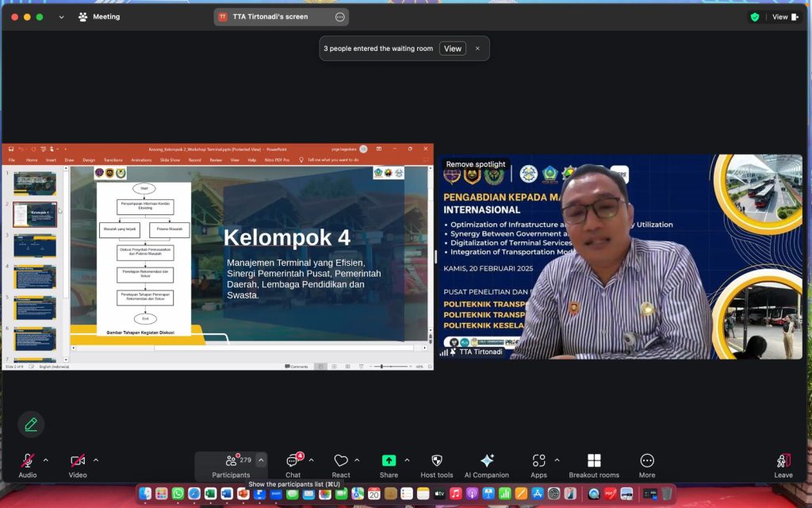Screen dimensions: 812x508
Task: Launch the AI Companion
Action: pos(487,465)
